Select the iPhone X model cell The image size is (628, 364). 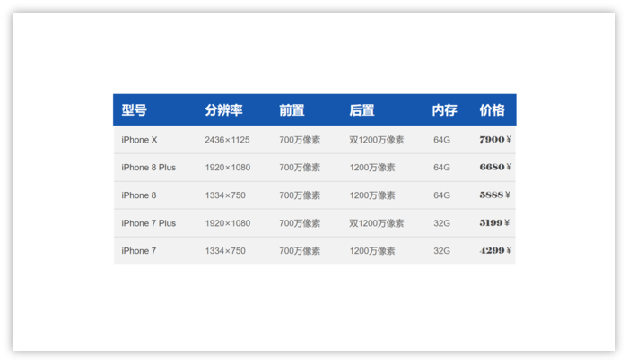pos(139,140)
